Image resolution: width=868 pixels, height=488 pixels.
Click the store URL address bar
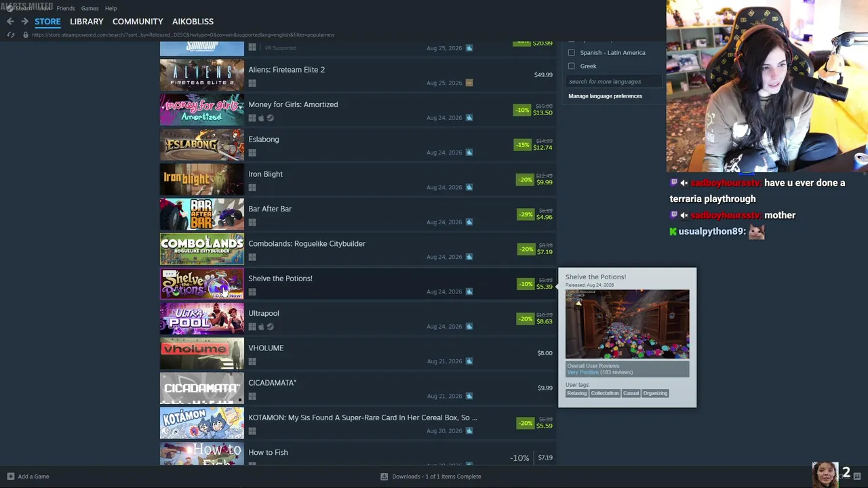(x=183, y=35)
